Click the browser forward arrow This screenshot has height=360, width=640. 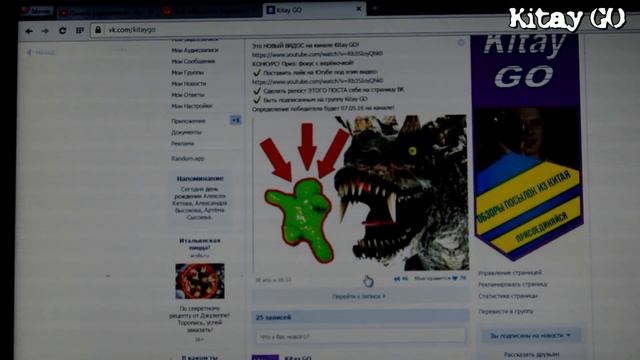[x=45, y=31]
